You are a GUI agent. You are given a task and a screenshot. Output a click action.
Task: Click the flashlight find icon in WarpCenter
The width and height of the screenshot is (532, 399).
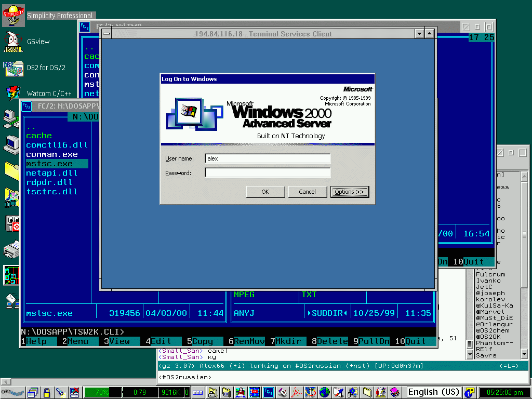pos(60,393)
